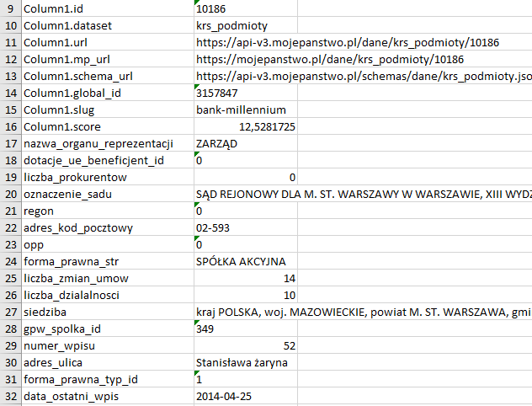Click row 18 header
Viewport: 532px width, 406px height.
(12, 160)
